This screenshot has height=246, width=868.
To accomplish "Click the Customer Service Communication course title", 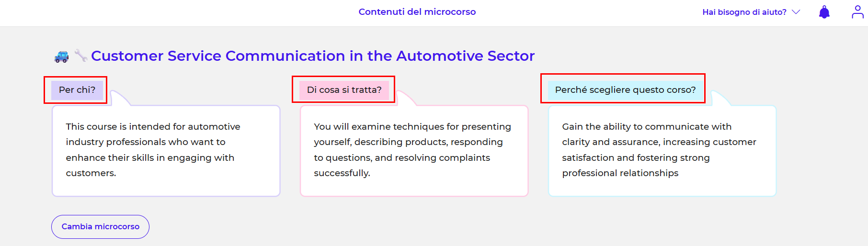I will coord(312,56).
